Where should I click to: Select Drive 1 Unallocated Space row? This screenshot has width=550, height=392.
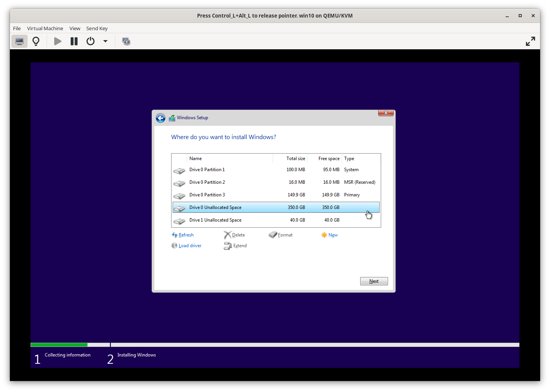(276, 220)
